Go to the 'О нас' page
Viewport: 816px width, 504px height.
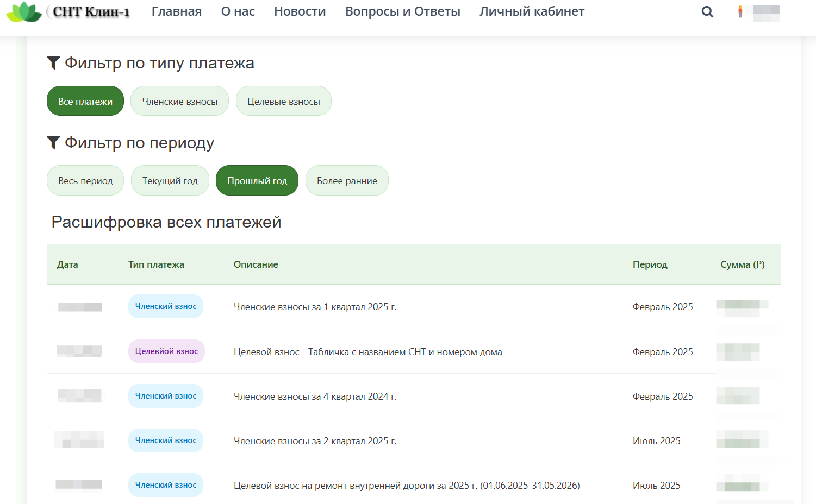[x=238, y=12]
